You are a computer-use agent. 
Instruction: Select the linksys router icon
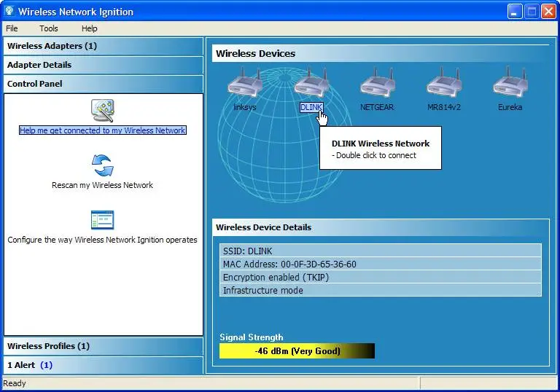pyautogui.click(x=245, y=83)
